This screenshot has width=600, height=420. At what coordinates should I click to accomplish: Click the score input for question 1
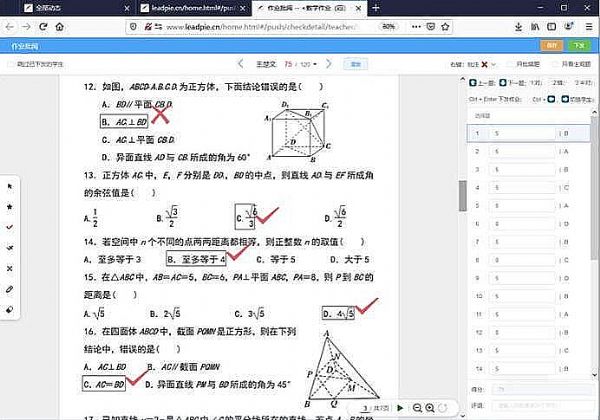[522, 133]
